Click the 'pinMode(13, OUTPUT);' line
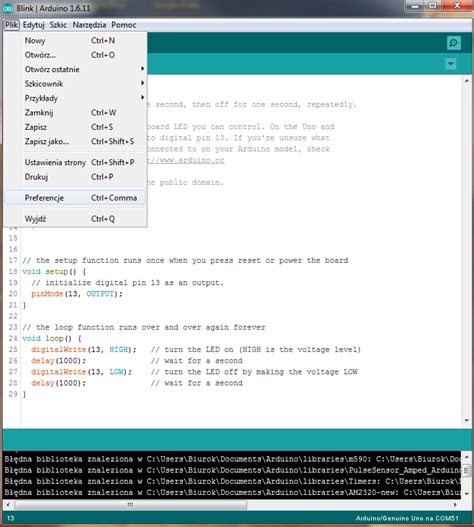 pos(77,294)
